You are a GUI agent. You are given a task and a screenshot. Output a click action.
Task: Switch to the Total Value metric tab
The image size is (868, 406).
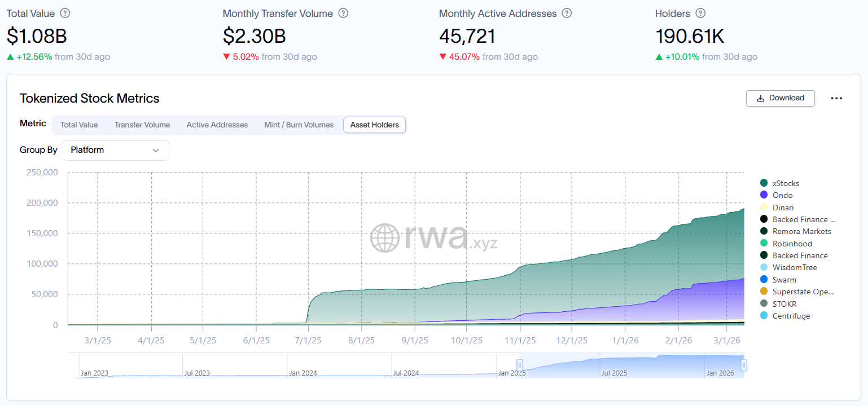click(79, 125)
